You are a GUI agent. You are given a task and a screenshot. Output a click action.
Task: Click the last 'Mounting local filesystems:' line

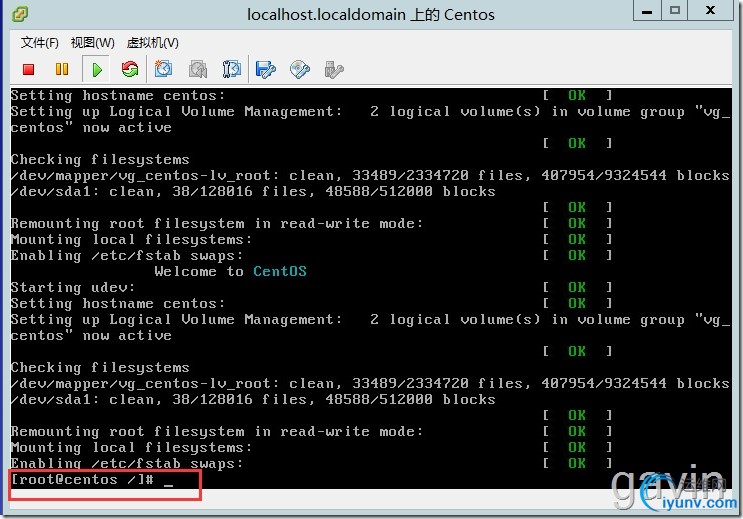[131, 447]
